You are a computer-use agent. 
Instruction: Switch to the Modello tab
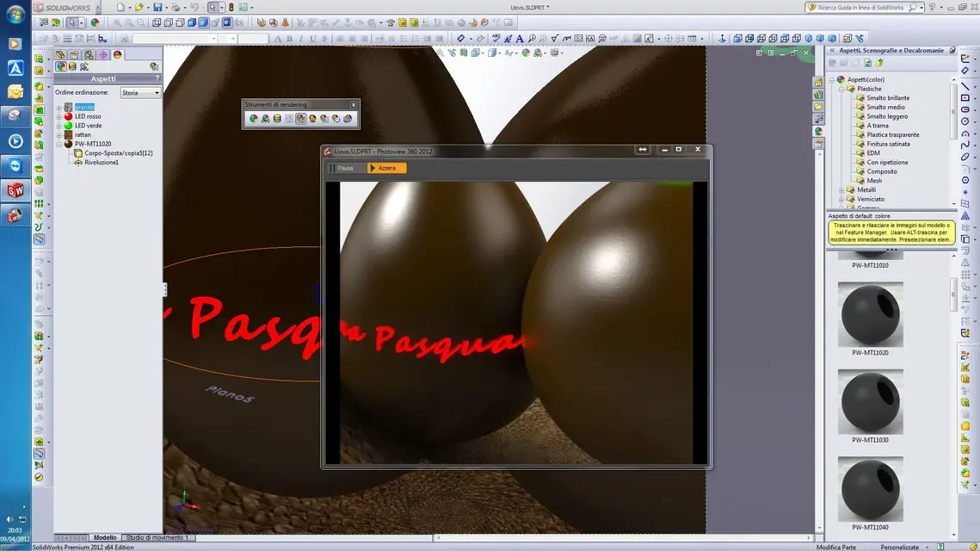(x=105, y=538)
